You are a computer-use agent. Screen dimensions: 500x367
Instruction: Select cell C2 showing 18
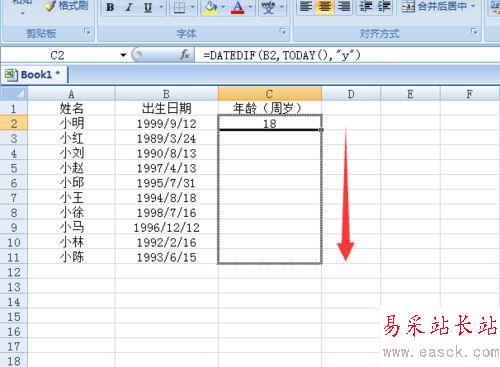[x=270, y=124]
